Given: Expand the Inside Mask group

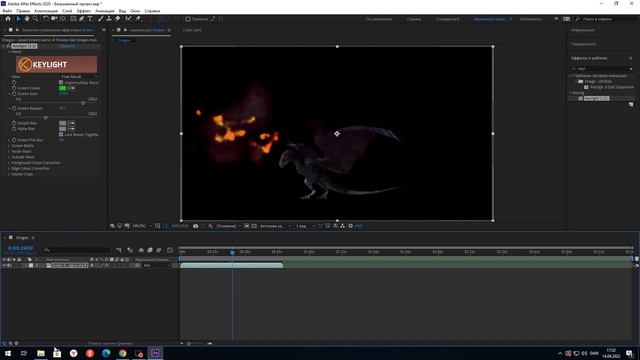Looking at the screenshot, I should [x=9, y=151].
